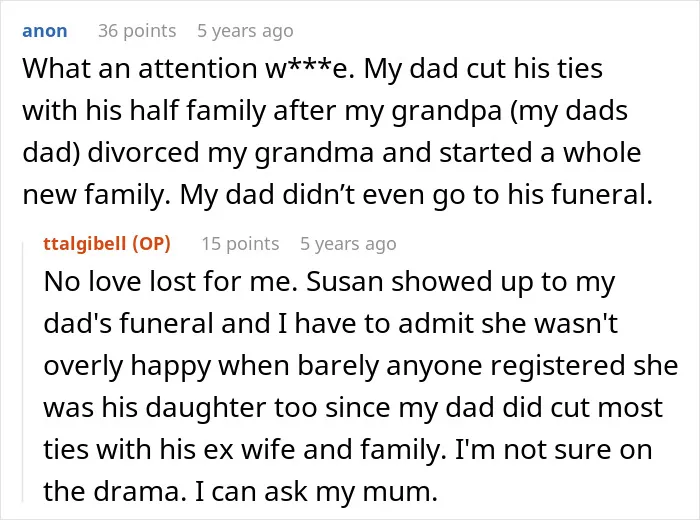Click the 36 points score label
Image resolution: width=700 pixels, height=520 pixels.
click(137, 31)
